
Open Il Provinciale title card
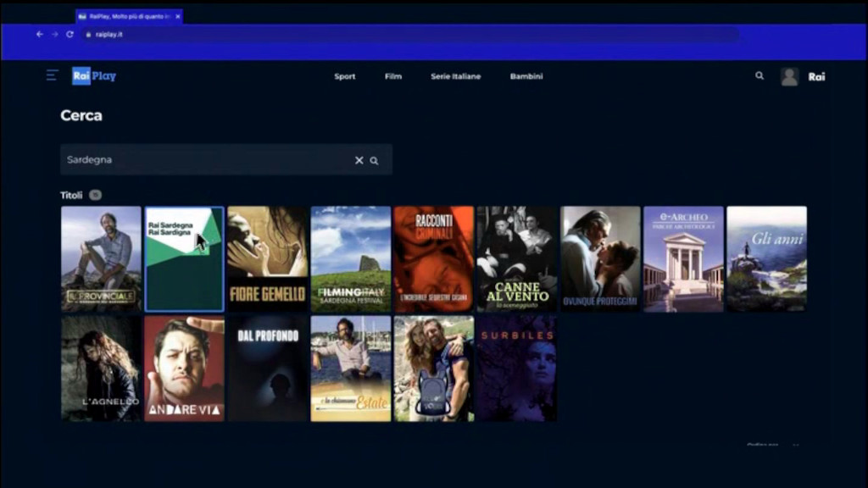101,259
